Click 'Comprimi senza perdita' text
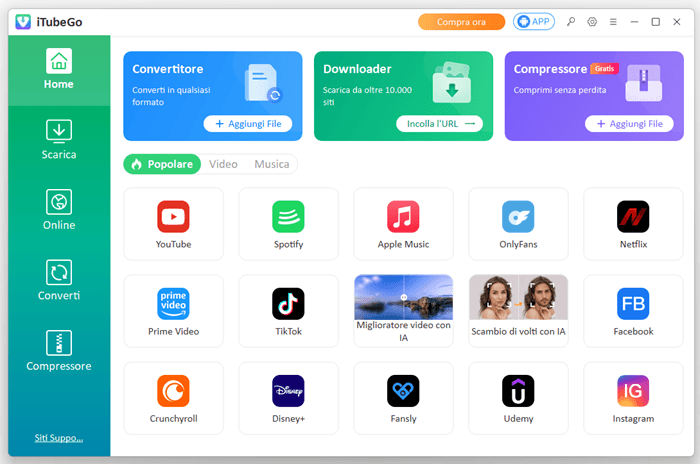This screenshot has height=464, width=700. (560, 90)
